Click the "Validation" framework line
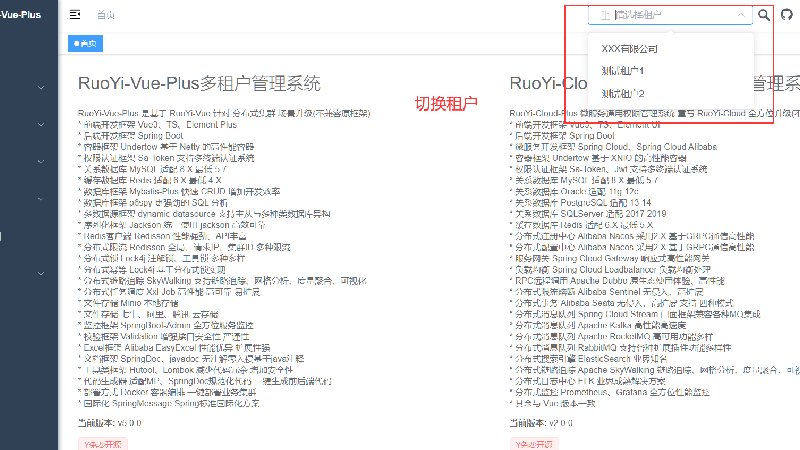The height and width of the screenshot is (450, 800). [x=164, y=337]
